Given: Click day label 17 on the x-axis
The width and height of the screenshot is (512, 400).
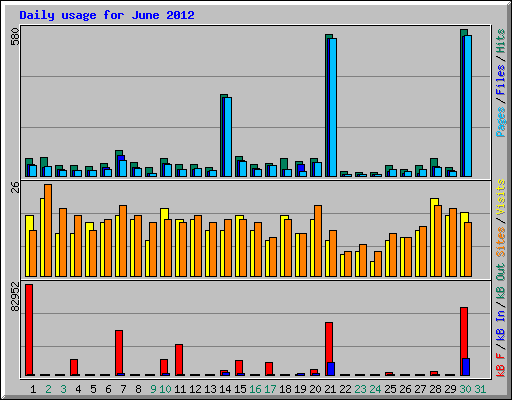Looking at the screenshot, I should (270, 389).
